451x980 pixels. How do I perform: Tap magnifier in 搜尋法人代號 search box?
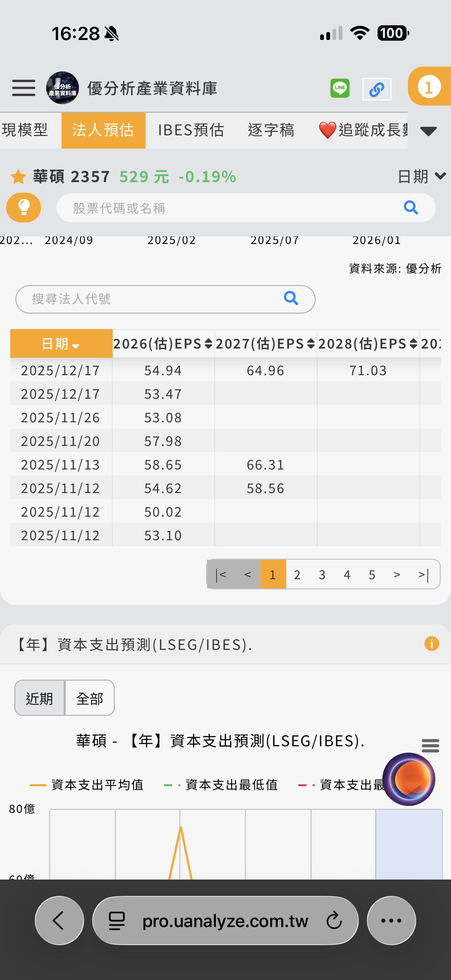click(x=291, y=298)
